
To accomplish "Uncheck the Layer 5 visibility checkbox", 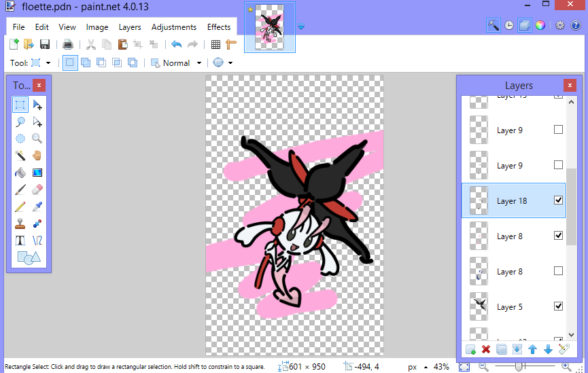I will point(558,306).
